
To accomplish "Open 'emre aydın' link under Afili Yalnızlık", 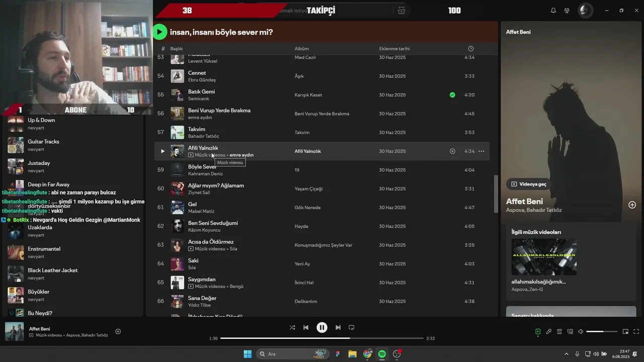I will tap(242, 155).
